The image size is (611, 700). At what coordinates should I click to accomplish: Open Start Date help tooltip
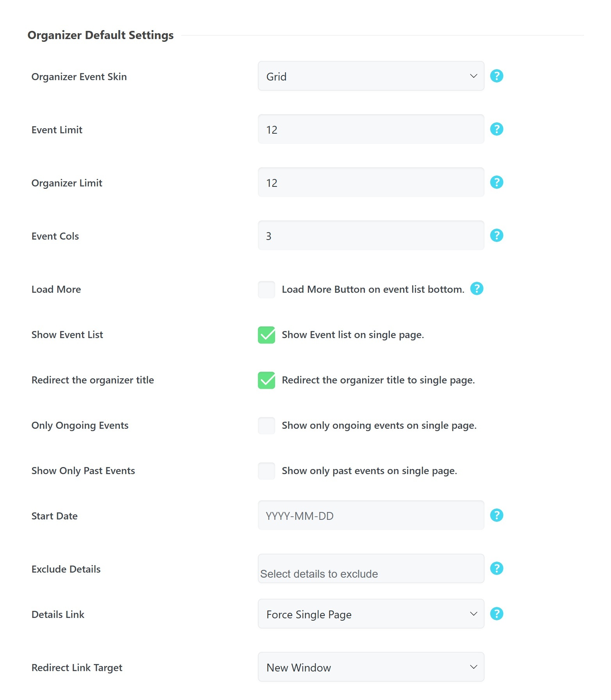[x=497, y=515]
